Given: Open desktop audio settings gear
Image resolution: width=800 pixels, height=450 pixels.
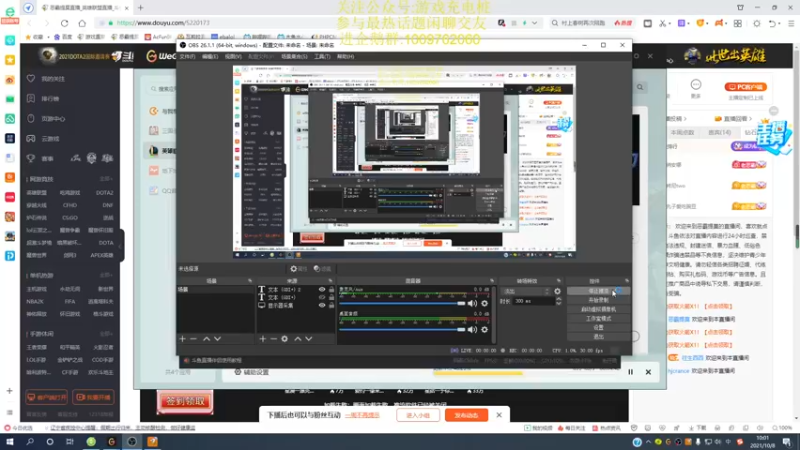Looking at the screenshot, I should pos(484,330).
